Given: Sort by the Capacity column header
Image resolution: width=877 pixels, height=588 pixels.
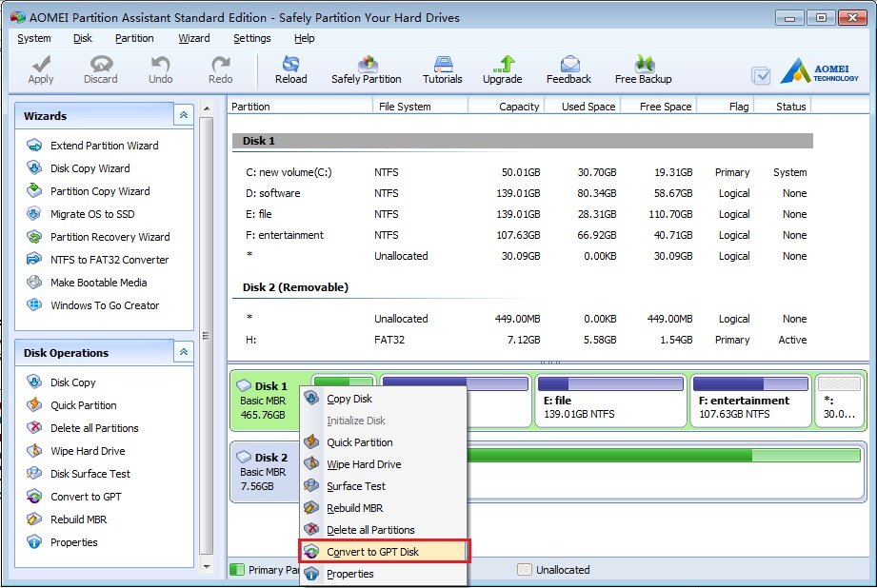Looking at the screenshot, I should click(x=507, y=107).
